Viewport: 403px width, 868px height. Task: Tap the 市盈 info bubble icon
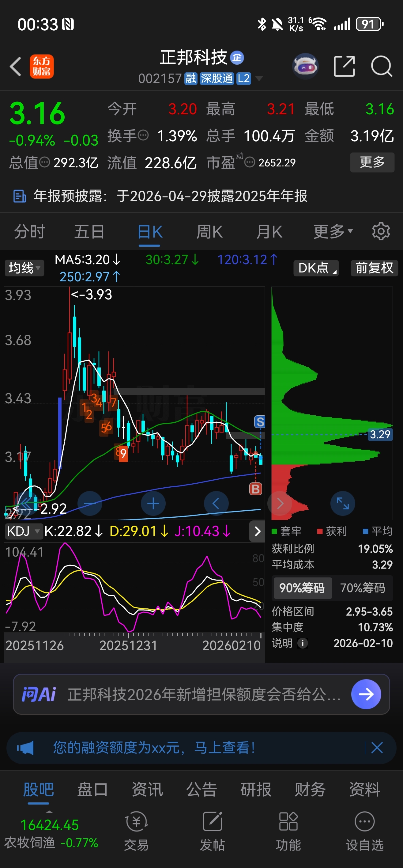click(250, 163)
